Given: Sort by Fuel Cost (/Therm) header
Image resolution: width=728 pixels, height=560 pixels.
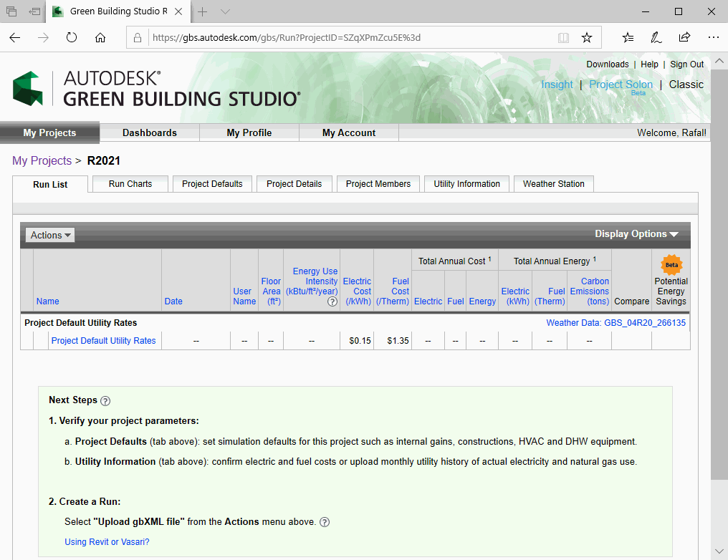Looking at the screenshot, I should pos(393,291).
